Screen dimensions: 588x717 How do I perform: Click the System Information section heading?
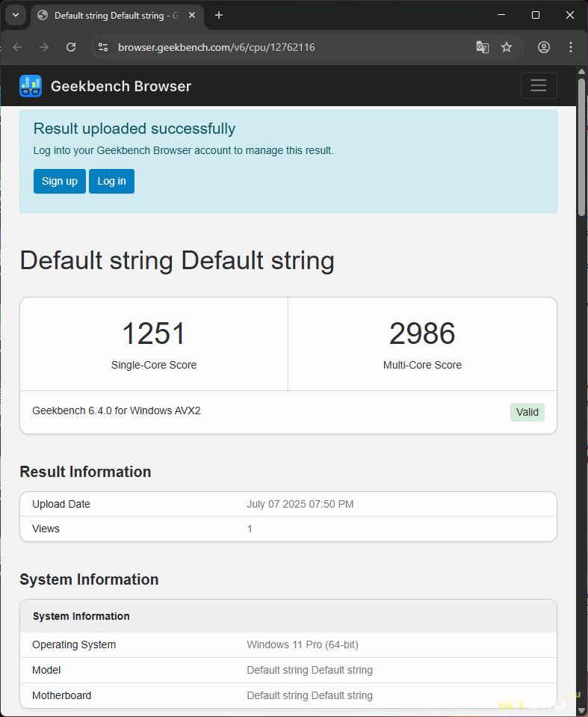coord(89,579)
